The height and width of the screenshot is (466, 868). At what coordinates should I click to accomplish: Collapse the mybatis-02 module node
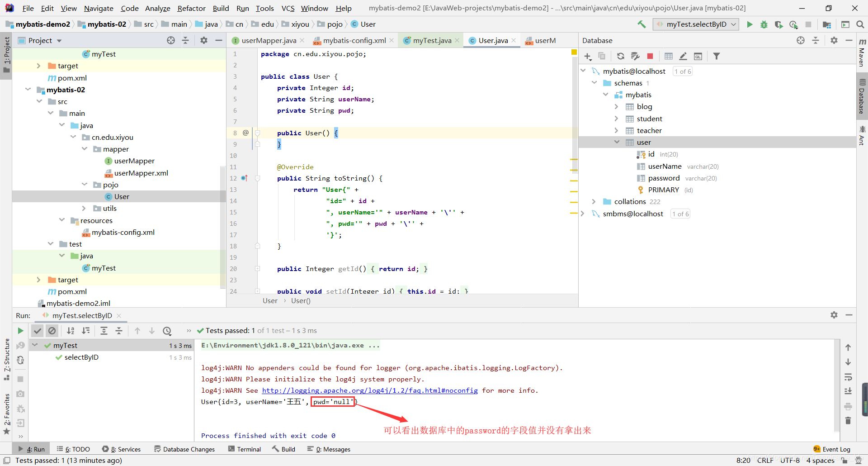(x=28, y=90)
